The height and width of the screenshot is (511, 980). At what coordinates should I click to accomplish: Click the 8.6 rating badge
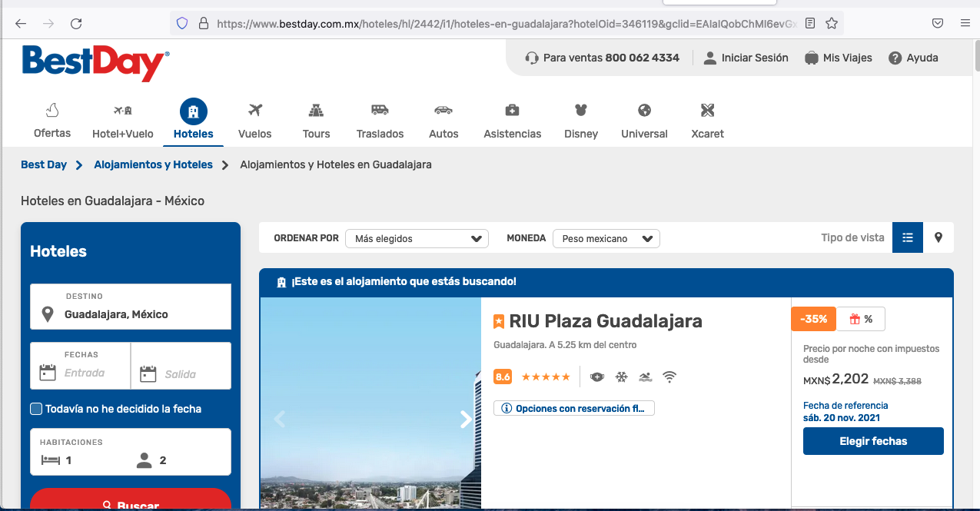tap(503, 377)
